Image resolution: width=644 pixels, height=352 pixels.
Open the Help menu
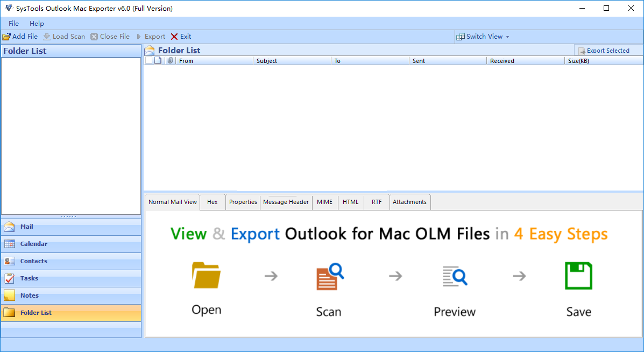click(37, 23)
